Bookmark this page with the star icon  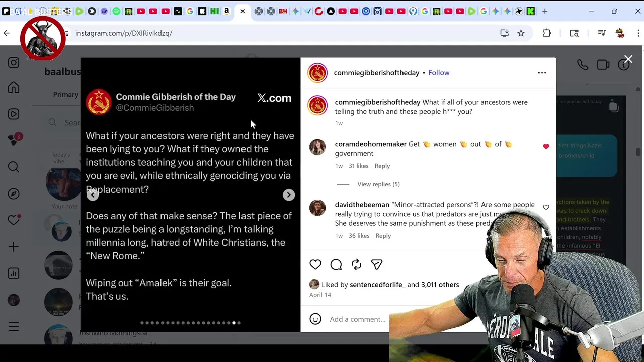521,33
